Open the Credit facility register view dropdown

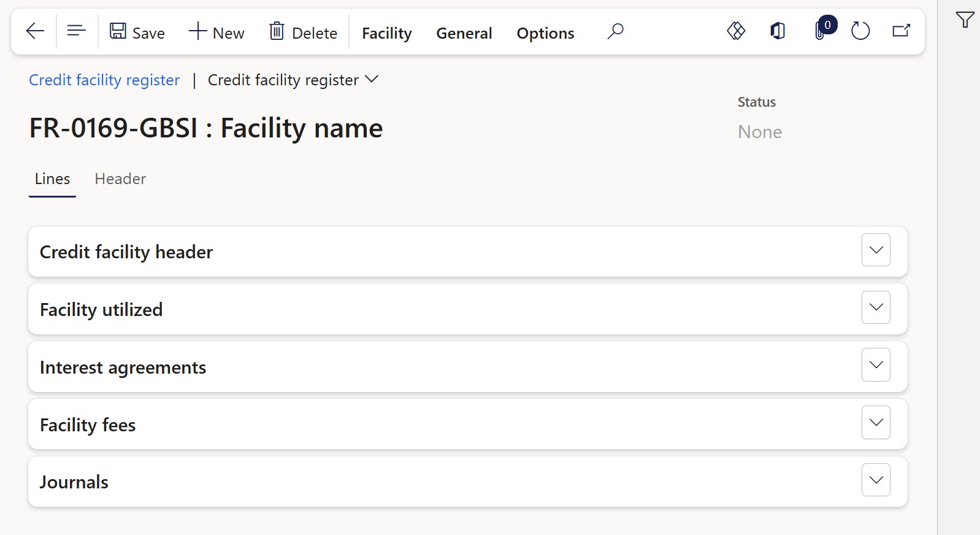point(293,80)
